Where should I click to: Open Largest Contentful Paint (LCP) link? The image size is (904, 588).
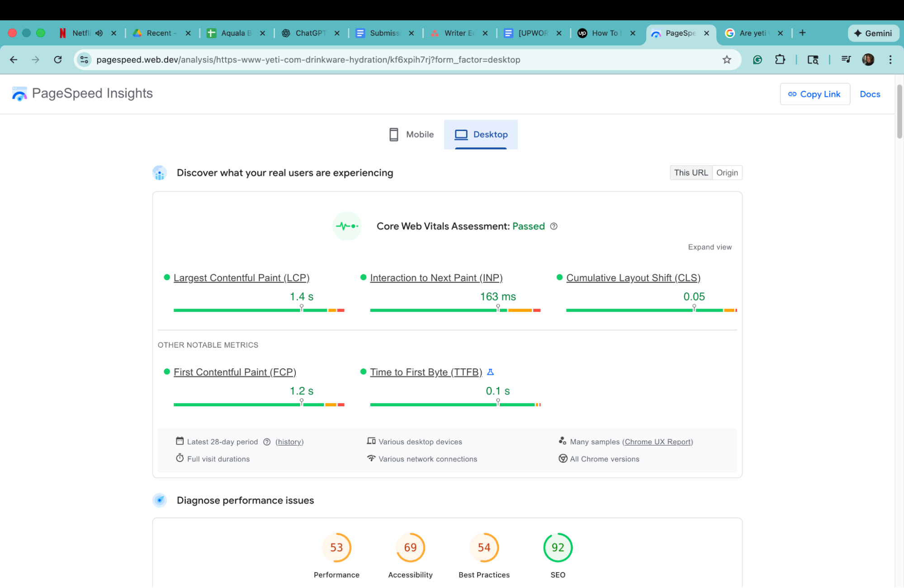pyautogui.click(x=241, y=278)
